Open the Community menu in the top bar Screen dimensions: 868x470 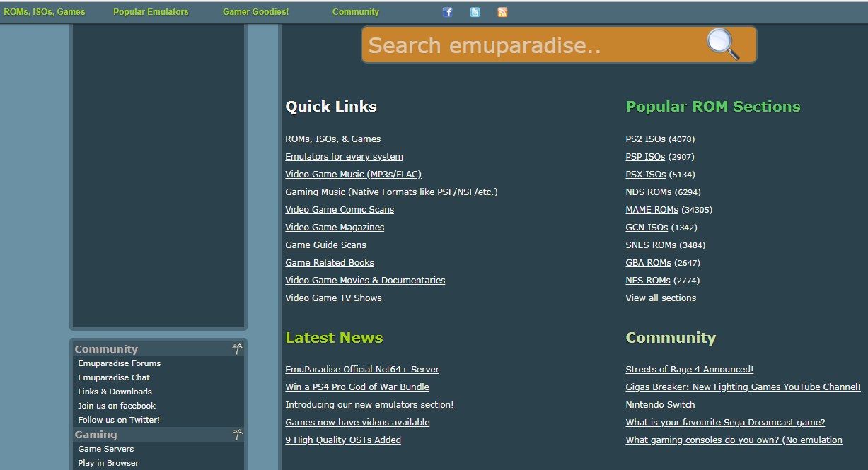356,12
